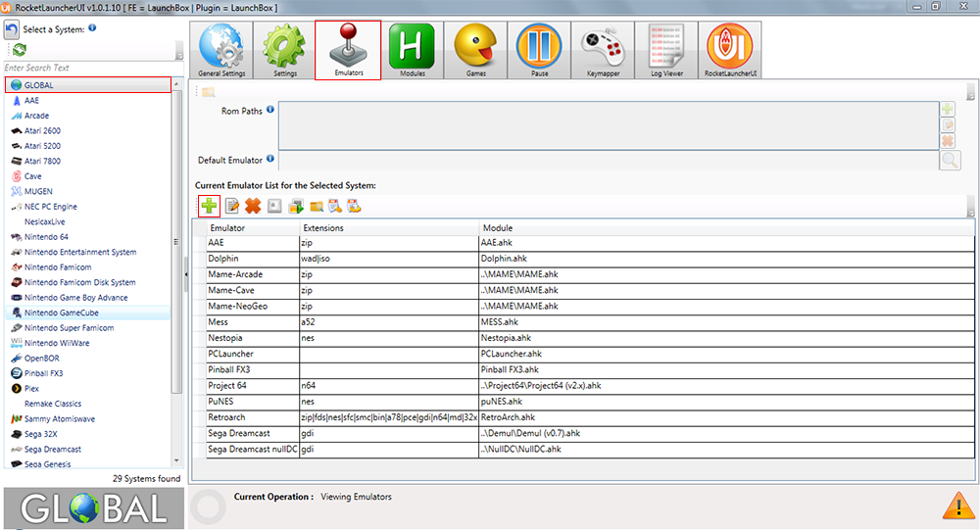Add a rom path with plus icon

click(948, 110)
